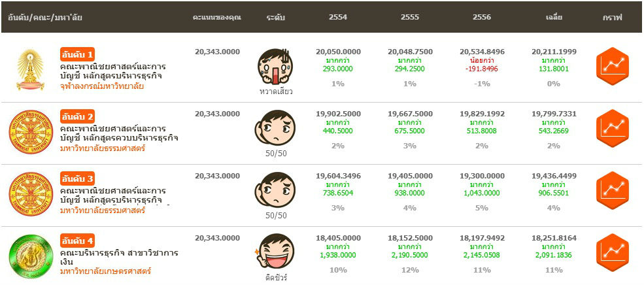Open มหาวิทยาลัยธรรมศาสตร์ link under rank 2
This screenshot has width=644, height=285.
point(102,148)
